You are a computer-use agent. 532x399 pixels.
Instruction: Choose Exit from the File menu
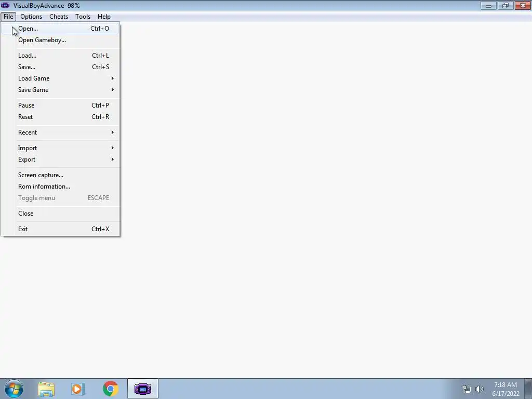[x=60, y=229]
